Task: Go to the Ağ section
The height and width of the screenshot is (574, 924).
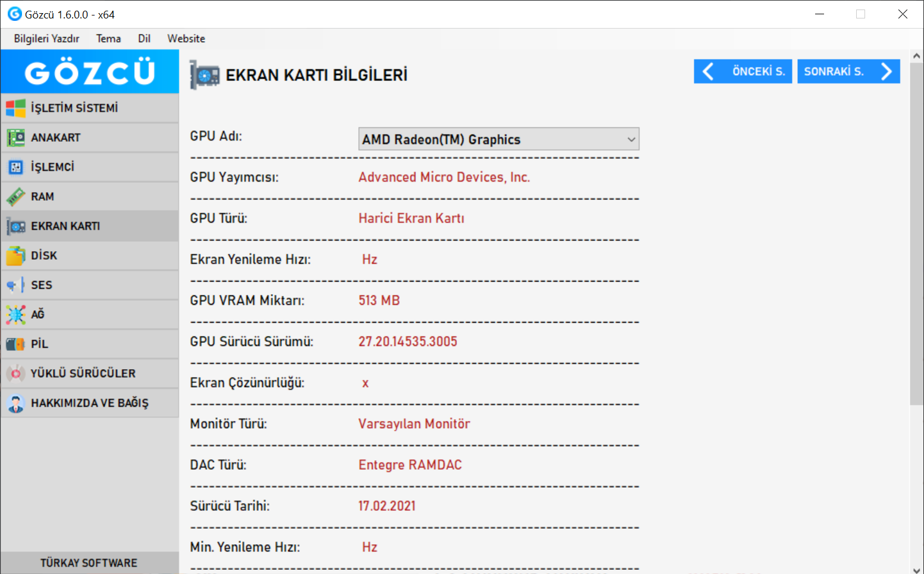Action: pos(90,314)
